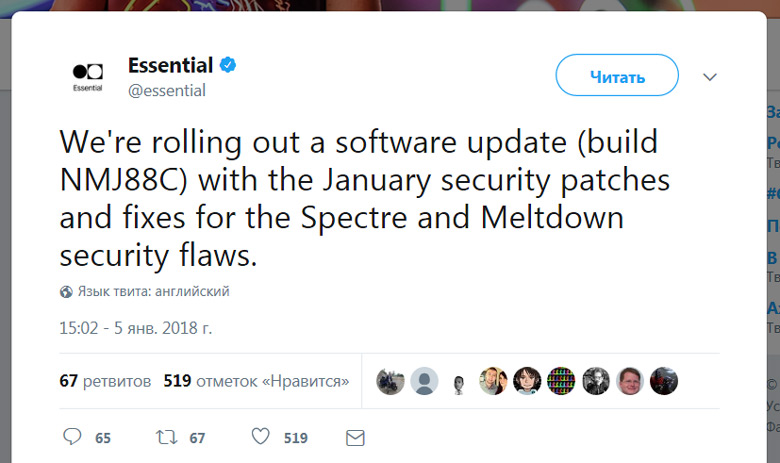Click the globe icon near tweet language
Screen dimensions: 780x463
[66, 292]
